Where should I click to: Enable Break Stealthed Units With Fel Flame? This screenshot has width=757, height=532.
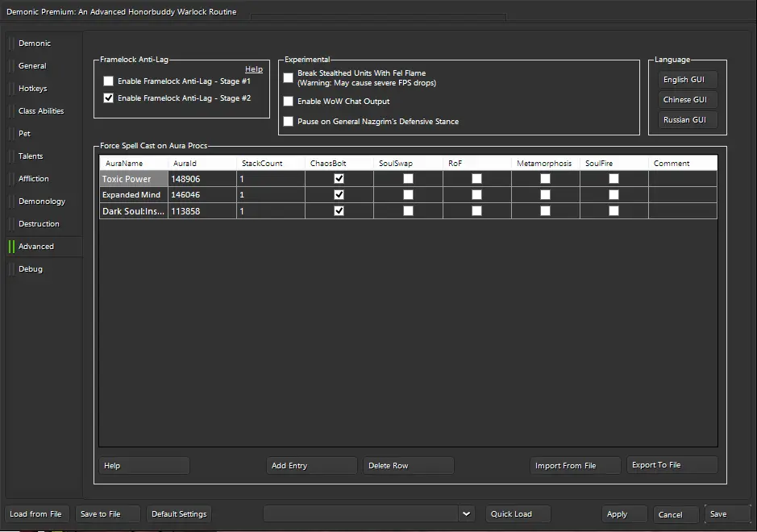tap(289, 77)
